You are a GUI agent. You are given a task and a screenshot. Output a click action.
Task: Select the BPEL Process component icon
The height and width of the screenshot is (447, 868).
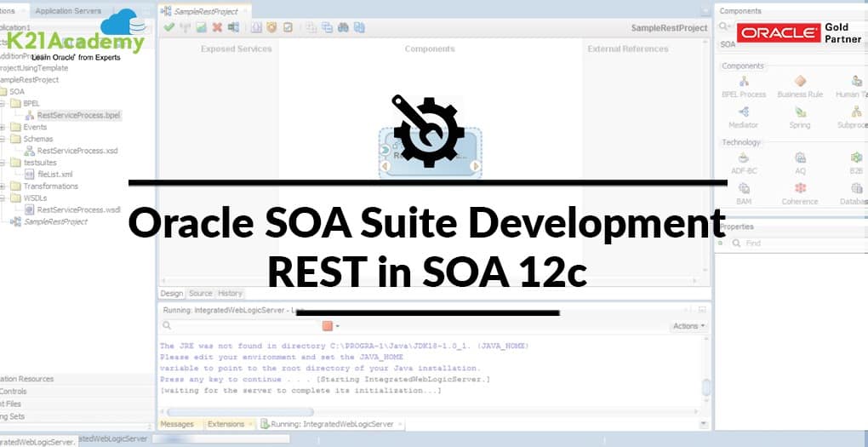pos(744,82)
